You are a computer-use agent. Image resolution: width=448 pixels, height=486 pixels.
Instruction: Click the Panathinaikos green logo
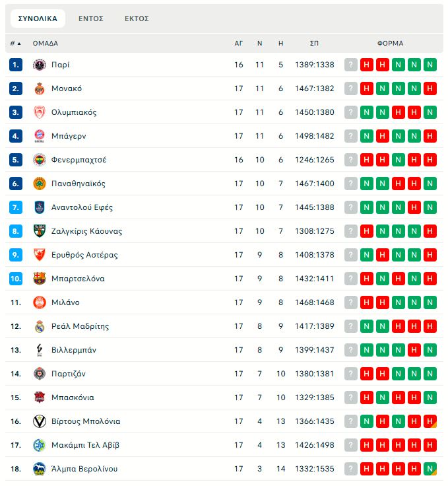(40, 184)
